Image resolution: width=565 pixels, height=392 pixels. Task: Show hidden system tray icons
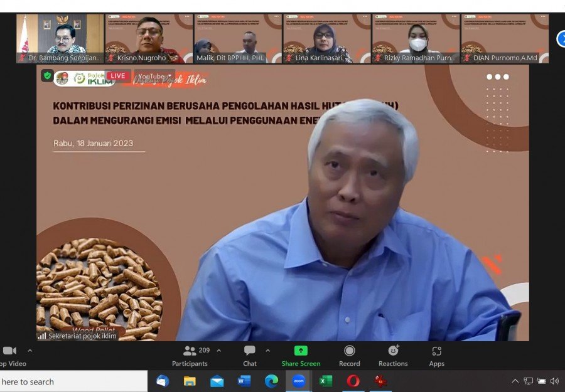point(515,381)
